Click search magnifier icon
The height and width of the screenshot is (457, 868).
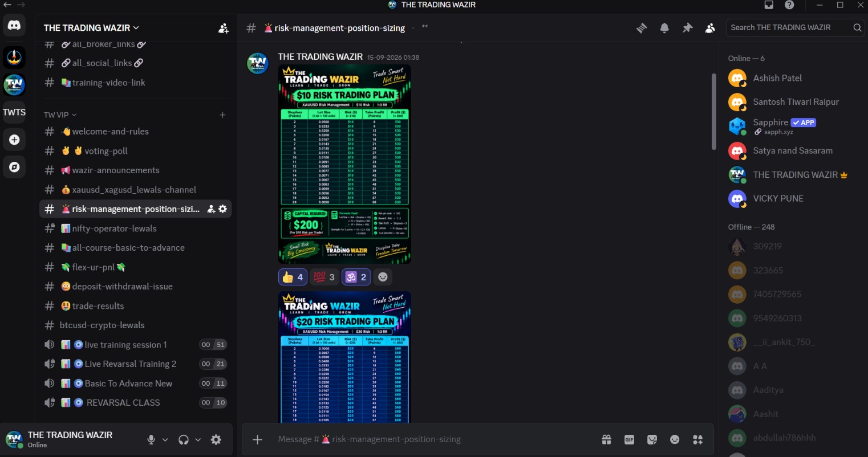[857, 27]
